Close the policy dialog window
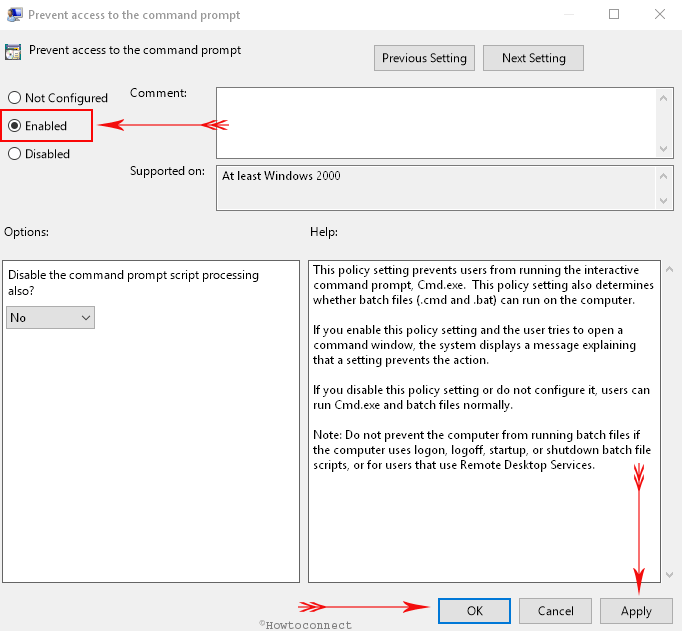 [x=660, y=14]
